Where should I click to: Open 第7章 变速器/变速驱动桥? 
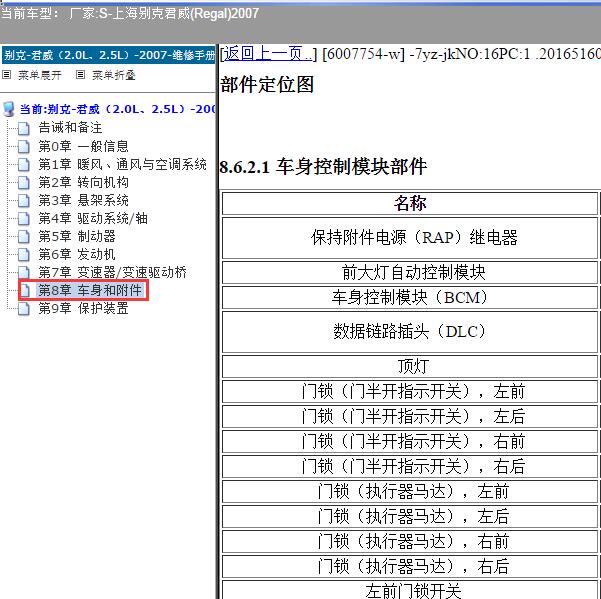click(x=112, y=272)
